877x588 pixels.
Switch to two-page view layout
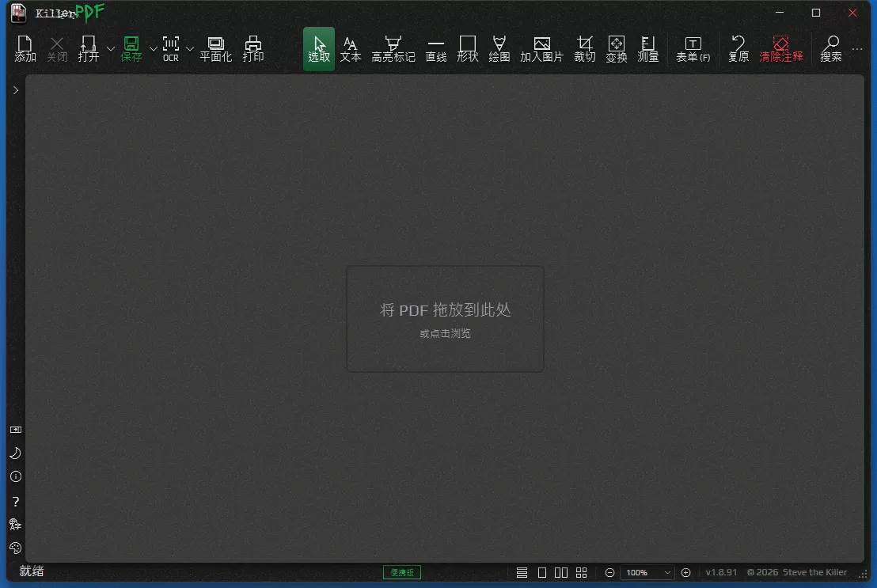coord(561,572)
